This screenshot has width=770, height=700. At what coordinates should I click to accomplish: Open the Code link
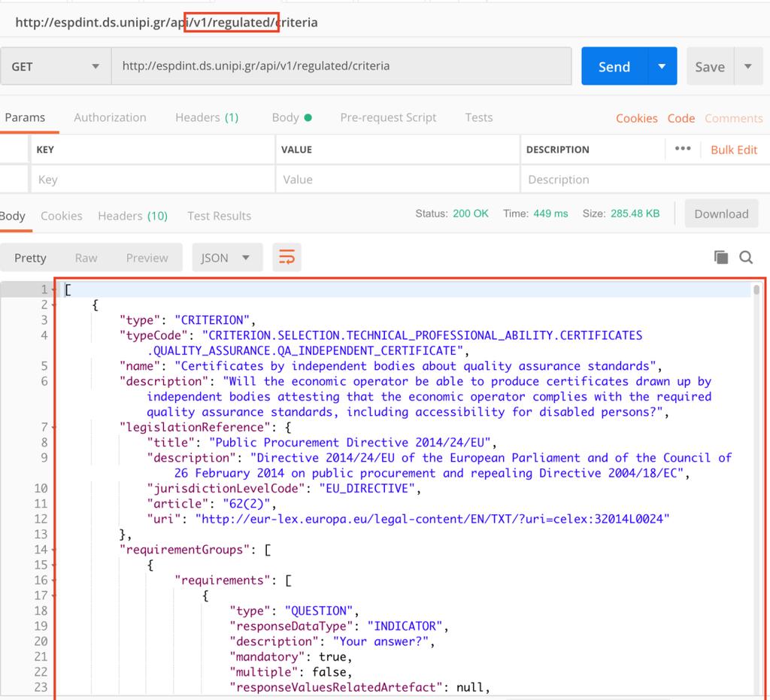point(681,118)
